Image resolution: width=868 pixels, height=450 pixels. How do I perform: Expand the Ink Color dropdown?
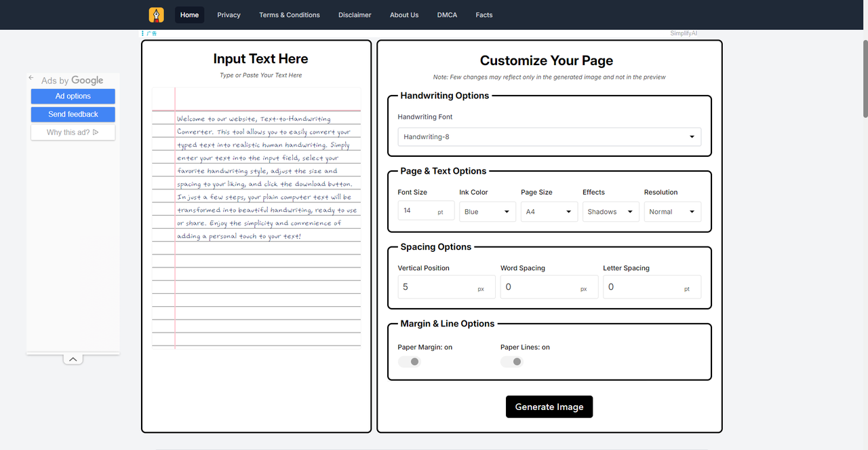[488, 212]
